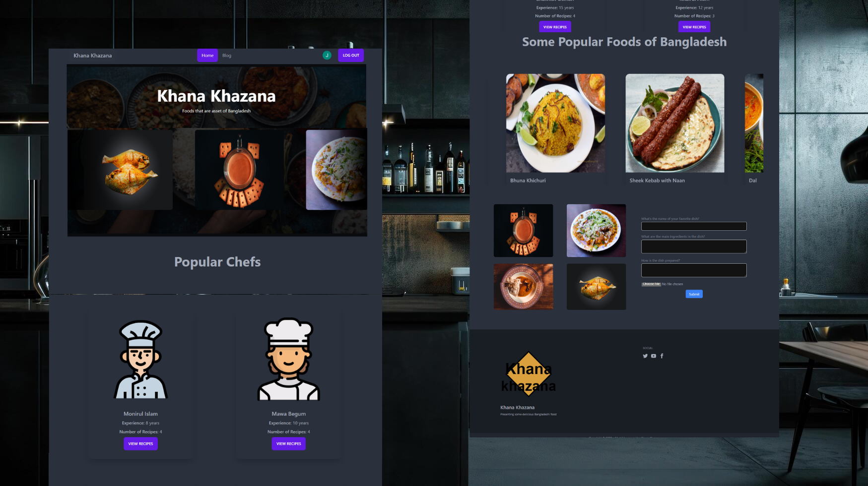Go to the Home tab

tap(207, 55)
